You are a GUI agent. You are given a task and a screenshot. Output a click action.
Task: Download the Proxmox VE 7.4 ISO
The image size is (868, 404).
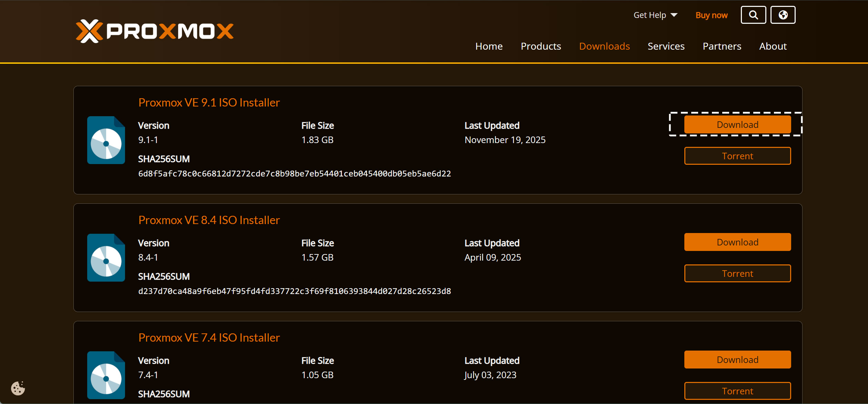737,360
